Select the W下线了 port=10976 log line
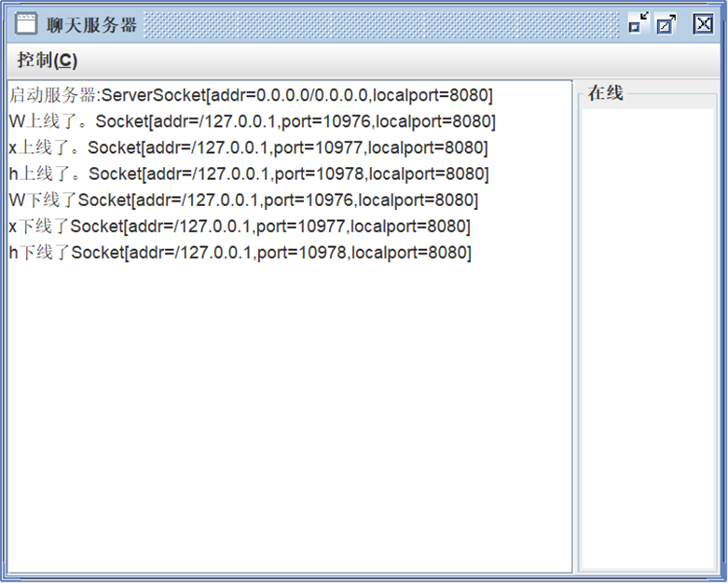Viewport: 728px width, 583px height. click(243, 200)
